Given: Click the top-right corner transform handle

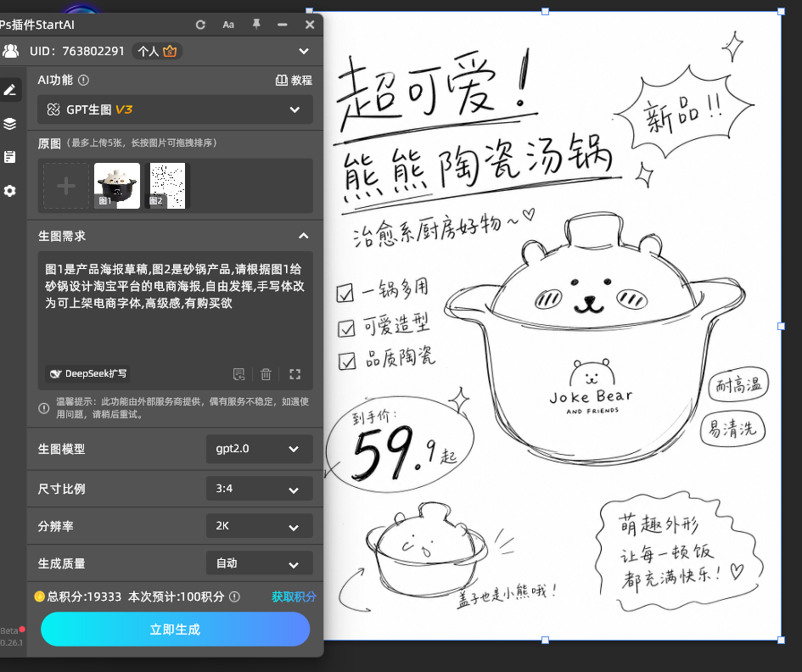Looking at the screenshot, I should pyautogui.click(x=781, y=11).
